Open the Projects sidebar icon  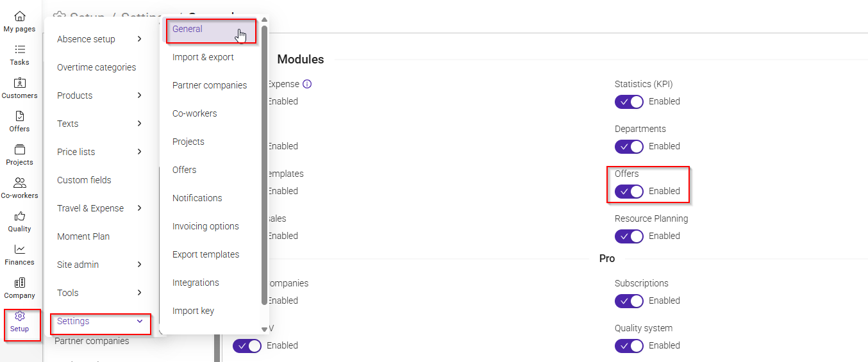19,149
